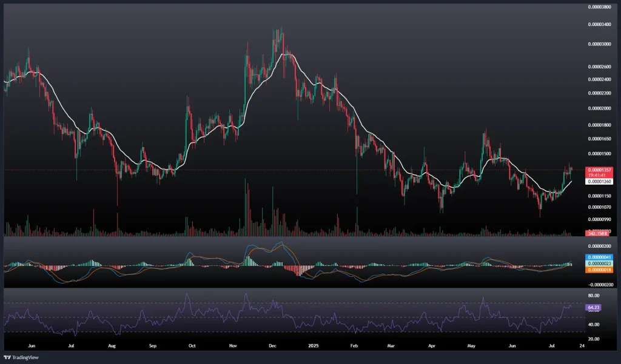Select the 2025 label on time axis
Viewport: 621px width, 364px height.
[312, 346]
